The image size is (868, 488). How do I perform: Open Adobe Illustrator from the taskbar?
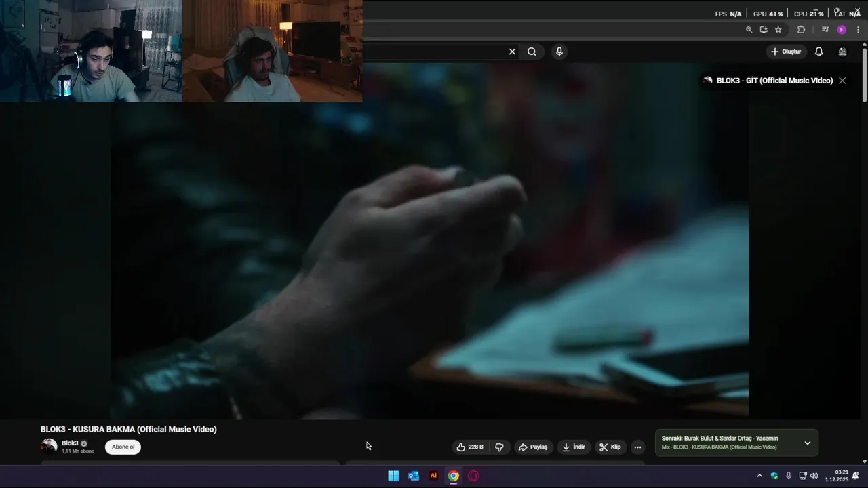coord(433,476)
